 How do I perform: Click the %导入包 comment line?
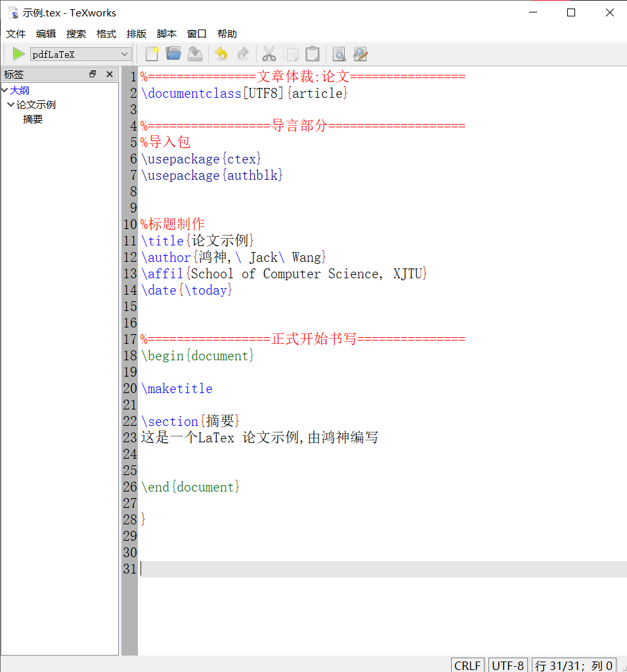165,142
